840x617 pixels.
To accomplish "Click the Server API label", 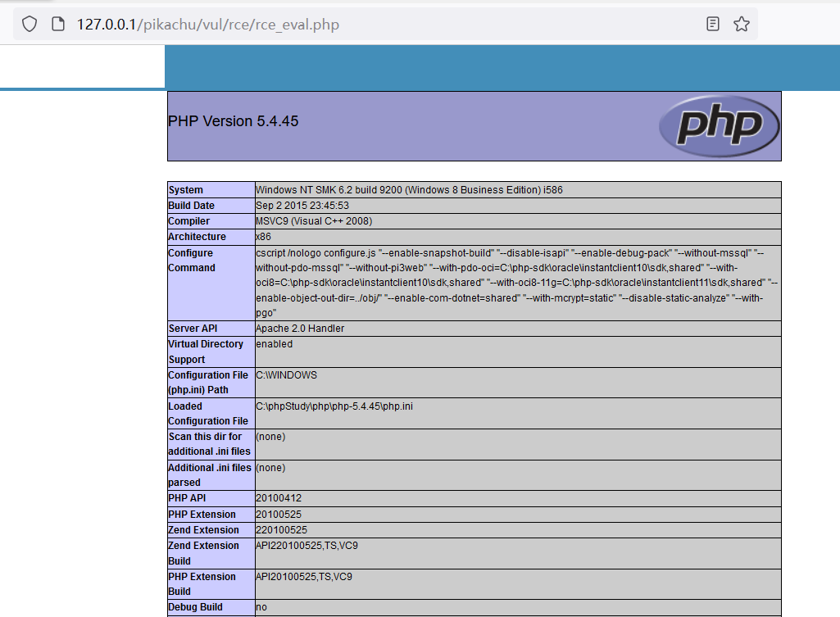I will click(193, 329).
